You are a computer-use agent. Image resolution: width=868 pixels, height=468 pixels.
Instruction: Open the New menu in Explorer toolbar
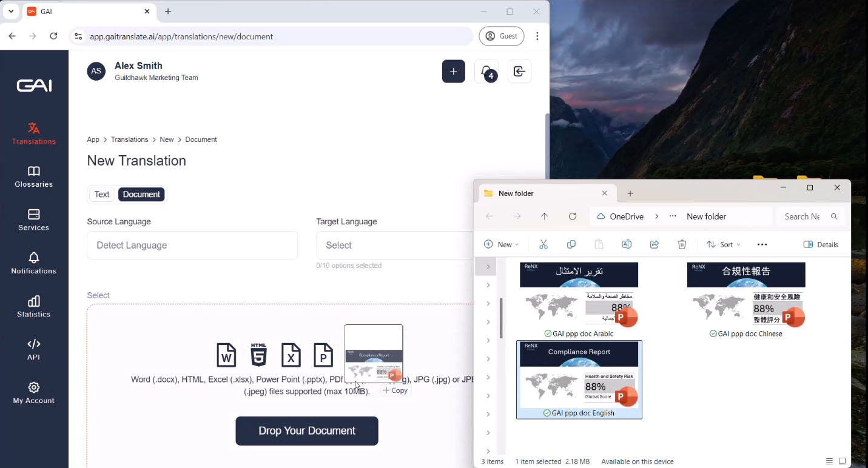[x=501, y=244]
